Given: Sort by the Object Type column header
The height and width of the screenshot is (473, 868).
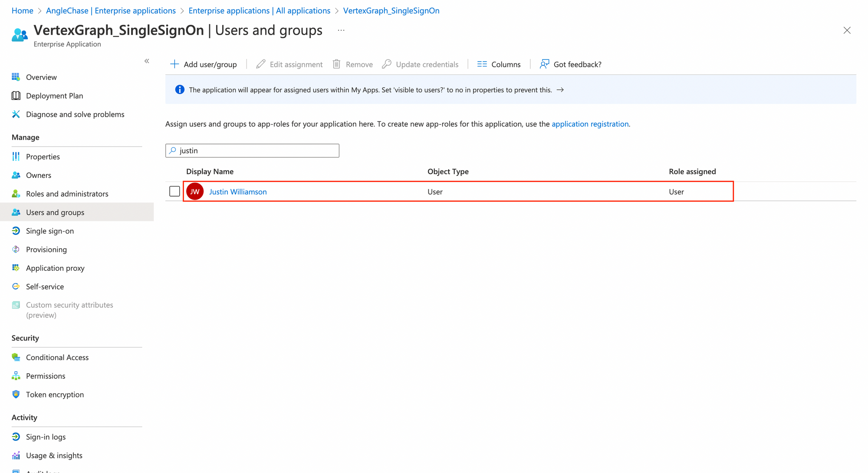Looking at the screenshot, I should (x=448, y=171).
